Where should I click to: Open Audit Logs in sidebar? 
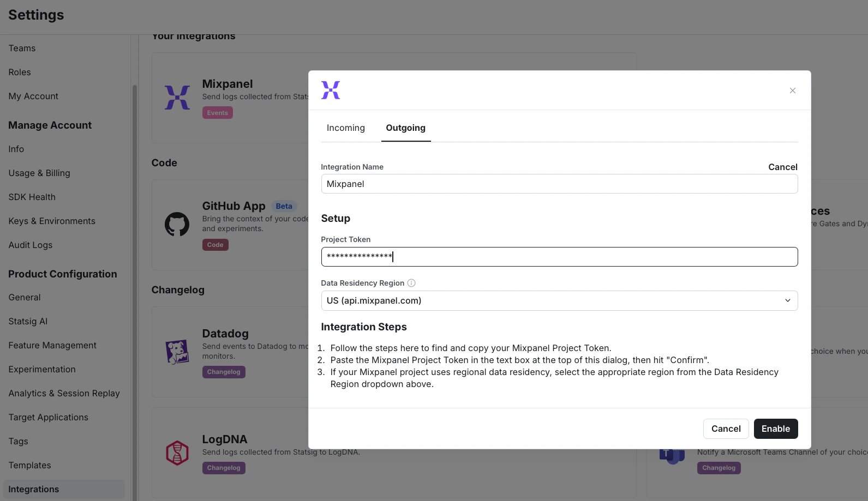[x=31, y=245]
